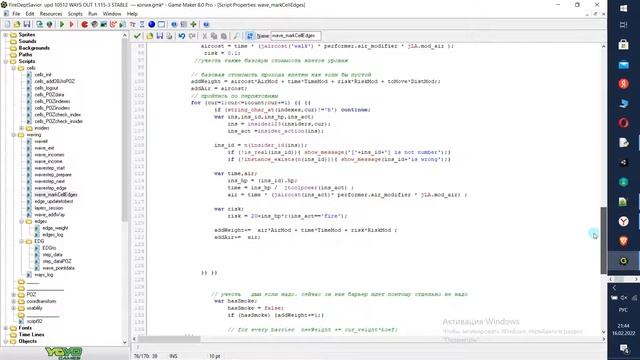Image resolution: width=640 pixels, height=360 pixels.
Task: Paste code in script editor
Action: tap(223, 36)
